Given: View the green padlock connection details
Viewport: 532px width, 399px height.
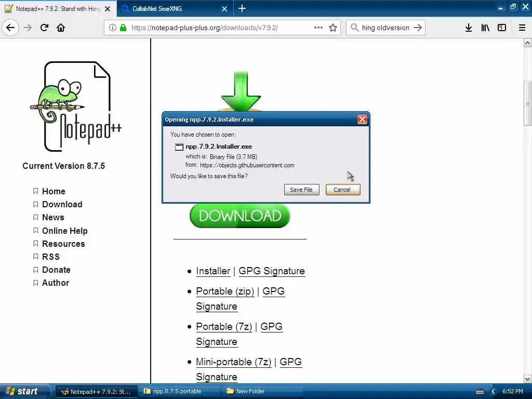Looking at the screenshot, I should [x=123, y=28].
